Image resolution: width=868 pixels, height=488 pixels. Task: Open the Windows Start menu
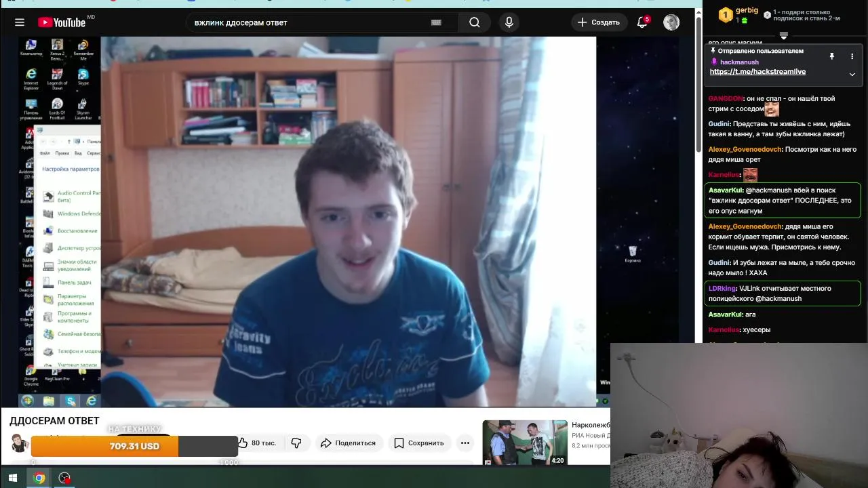click(x=12, y=478)
